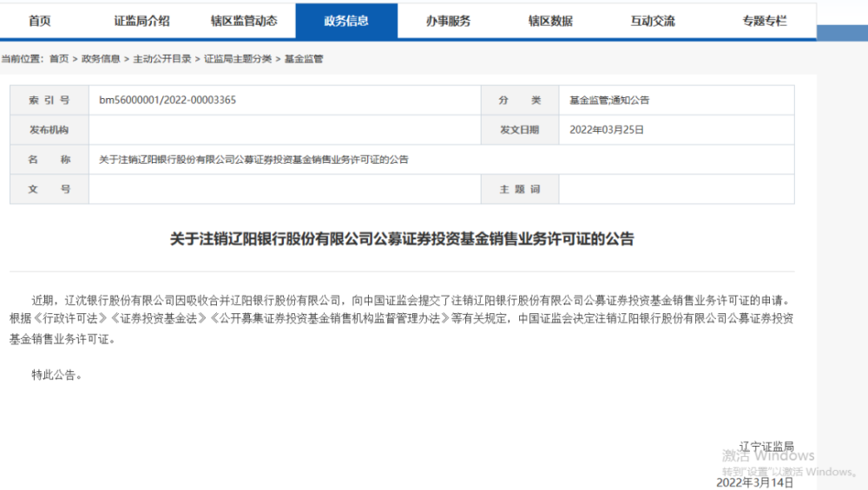Click the 分类 label cell

click(x=520, y=100)
